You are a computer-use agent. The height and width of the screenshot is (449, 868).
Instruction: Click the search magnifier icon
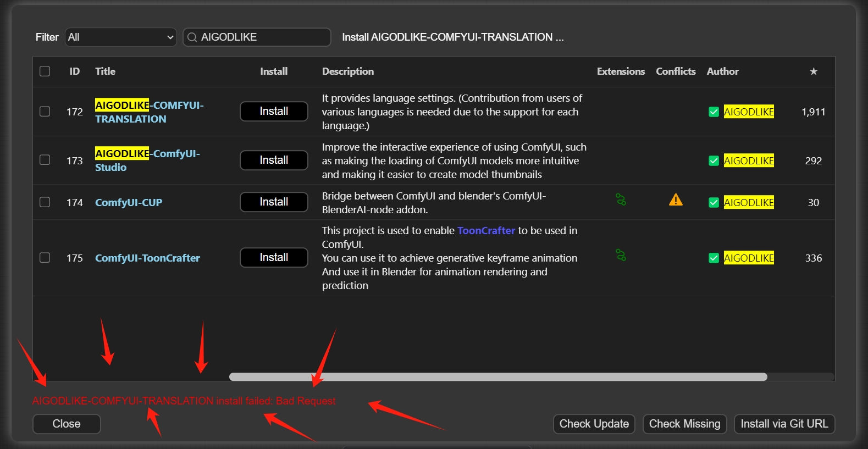click(x=192, y=37)
